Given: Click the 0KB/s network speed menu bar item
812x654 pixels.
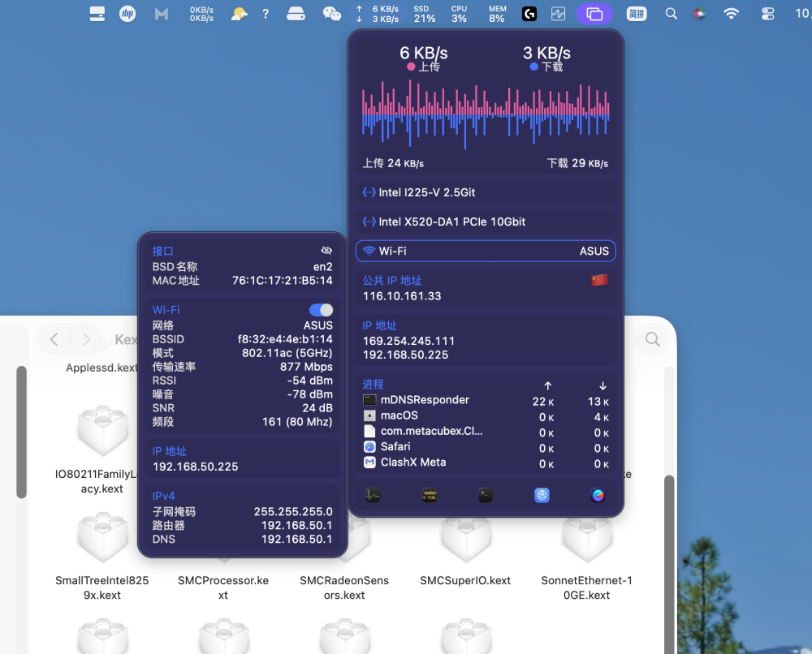Looking at the screenshot, I should (x=201, y=14).
